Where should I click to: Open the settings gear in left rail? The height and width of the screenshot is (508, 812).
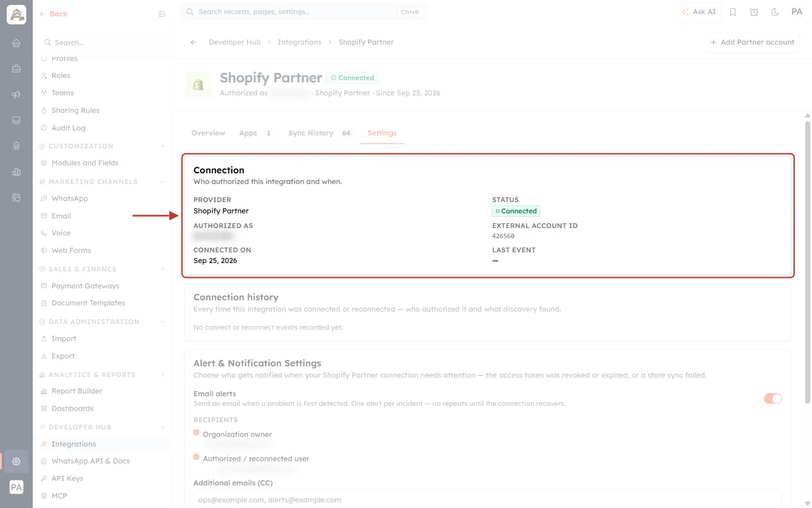[x=16, y=461]
